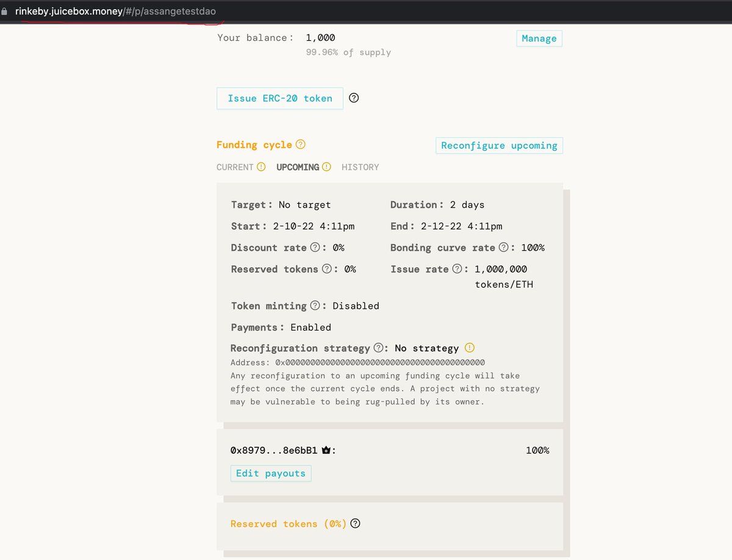Image resolution: width=732 pixels, height=560 pixels.
Task: Click help icon next to Funding cycle
Action: (x=300, y=145)
